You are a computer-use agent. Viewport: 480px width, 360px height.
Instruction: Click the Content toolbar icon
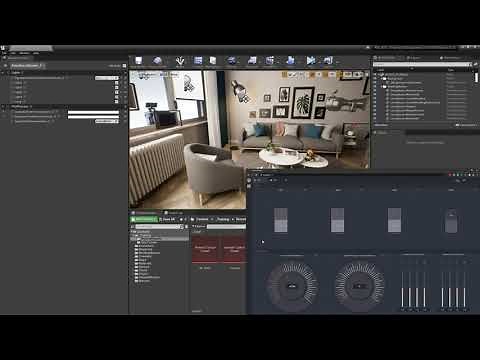click(x=198, y=61)
